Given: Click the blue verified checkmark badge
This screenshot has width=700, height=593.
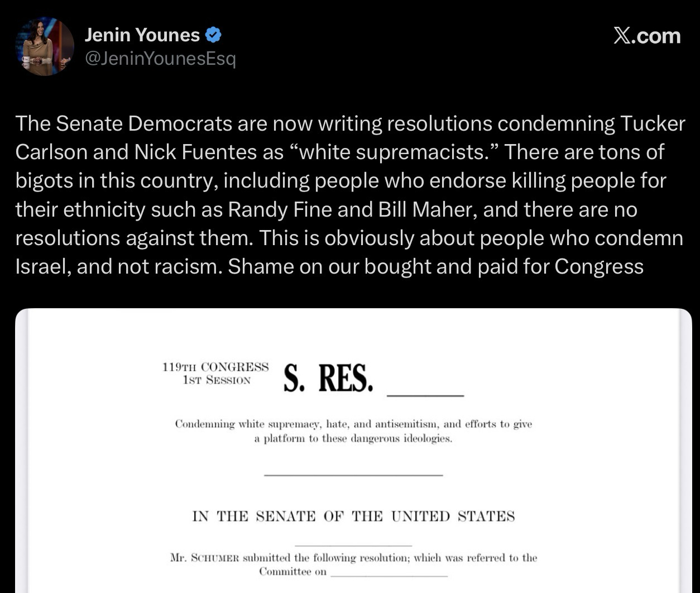Looking at the screenshot, I should pos(214,35).
